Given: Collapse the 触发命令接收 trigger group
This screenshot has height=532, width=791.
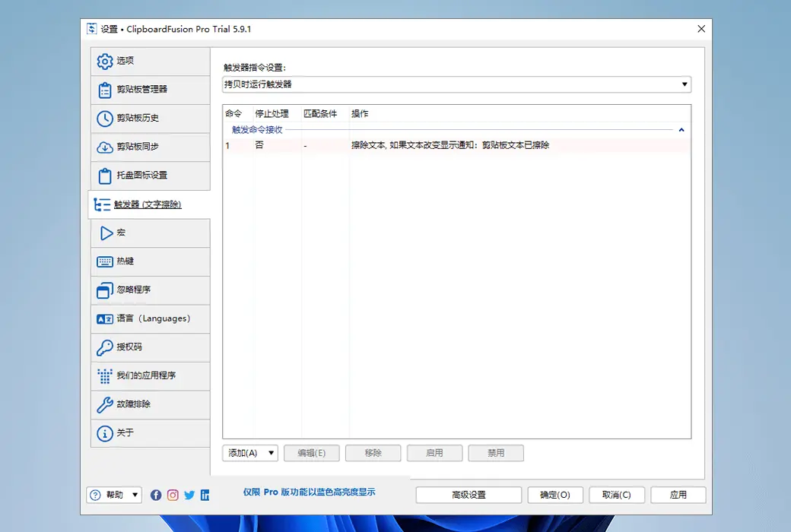Looking at the screenshot, I should (x=681, y=129).
